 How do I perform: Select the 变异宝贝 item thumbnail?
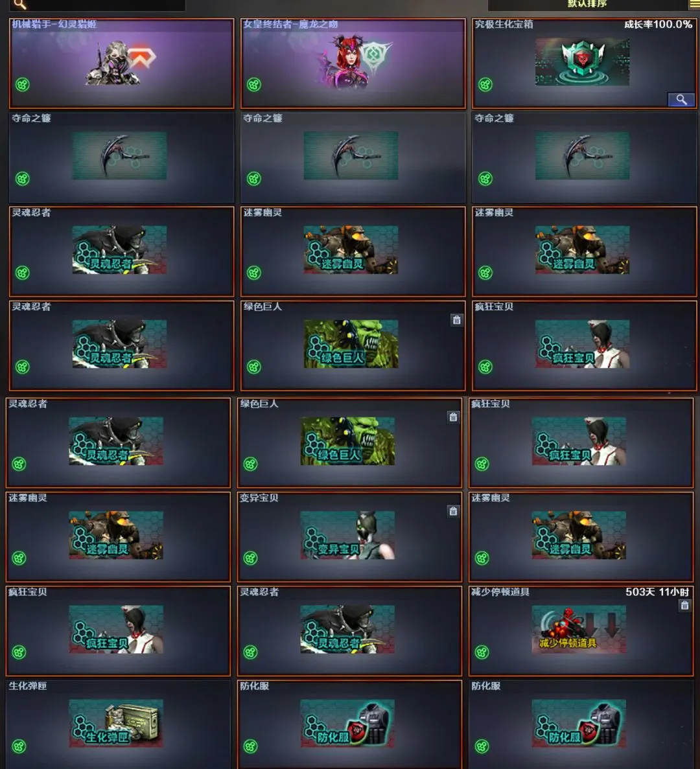pyautogui.click(x=347, y=535)
